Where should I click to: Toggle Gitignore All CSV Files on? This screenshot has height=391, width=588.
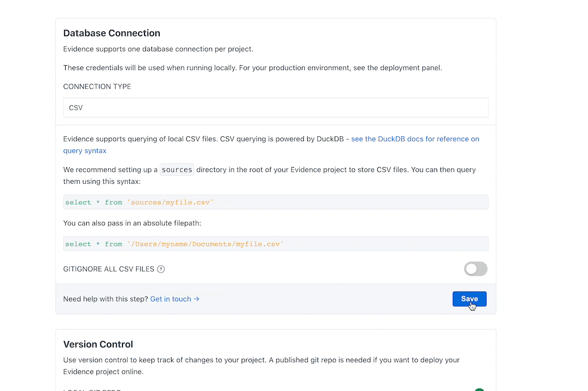[475, 269]
